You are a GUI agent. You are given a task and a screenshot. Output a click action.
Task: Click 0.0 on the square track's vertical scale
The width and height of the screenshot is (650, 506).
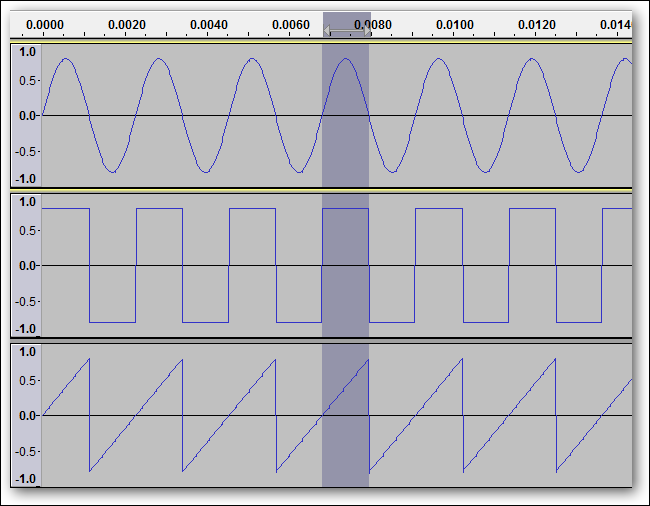coord(27,266)
